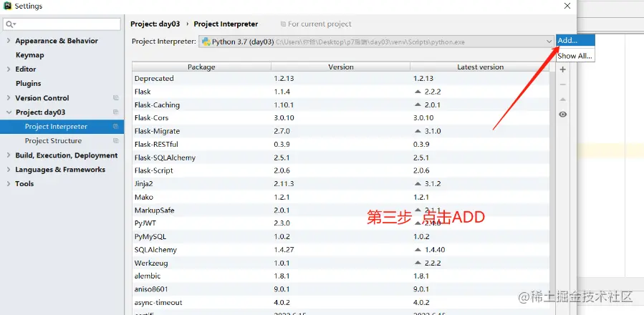Click upgrade arrow next to Flask 2.2.2

[x=418, y=92]
